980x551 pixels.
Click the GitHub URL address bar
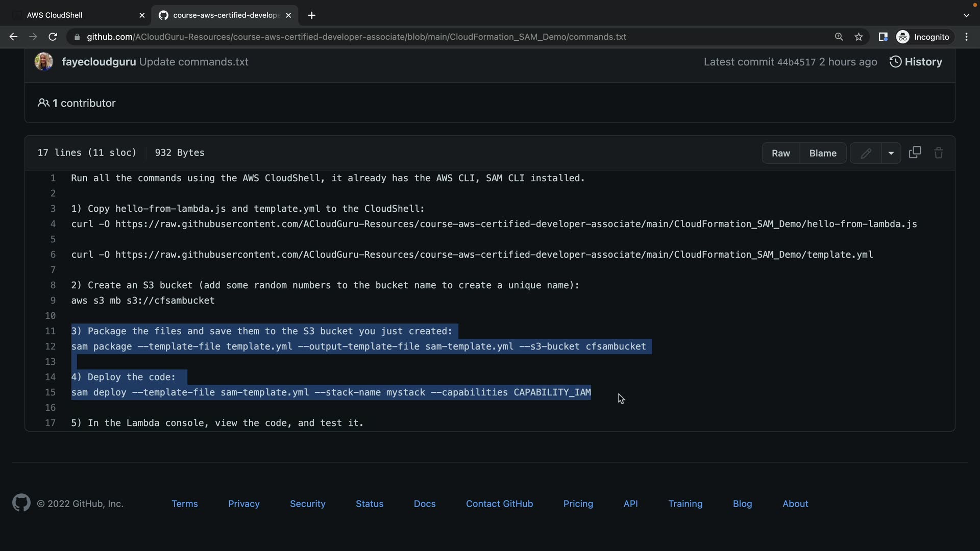(x=356, y=37)
